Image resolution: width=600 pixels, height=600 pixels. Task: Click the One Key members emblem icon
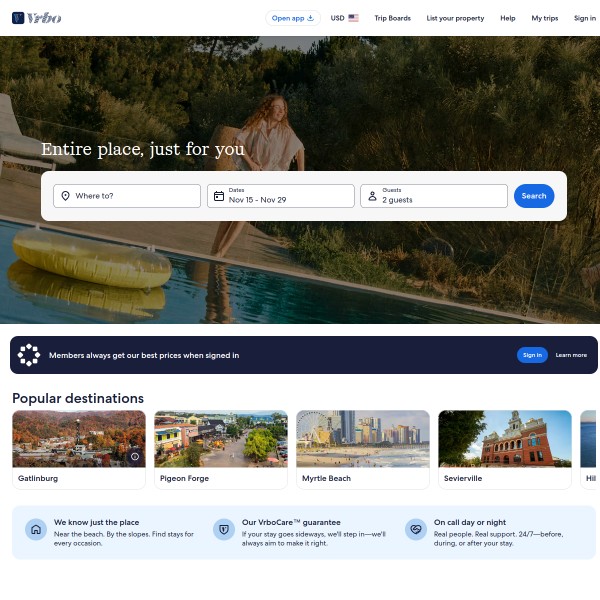[x=29, y=355]
